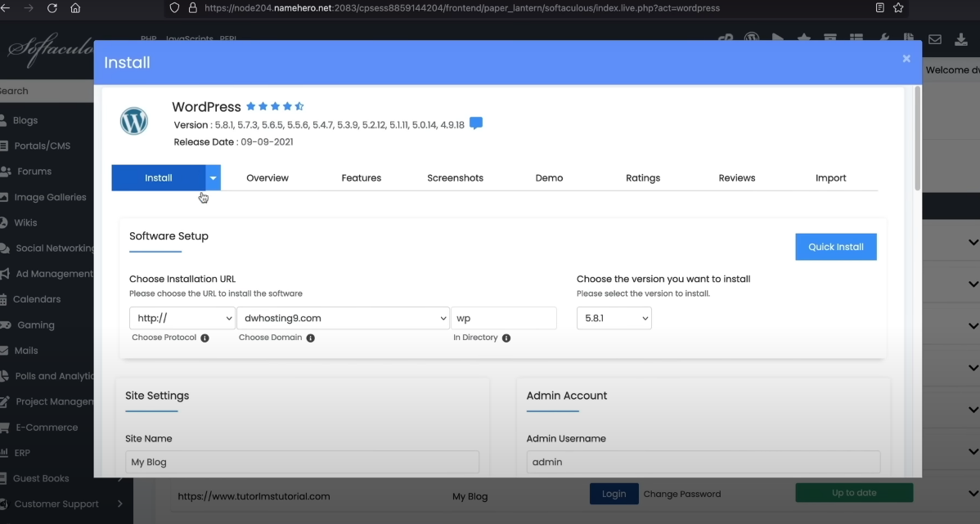The image size is (980, 524).
Task: Open the envelope email icon in Softaculous header
Action: tap(935, 39)
